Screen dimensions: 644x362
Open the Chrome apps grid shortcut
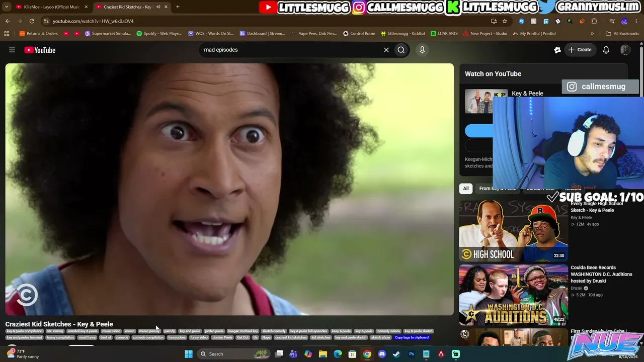7,34
